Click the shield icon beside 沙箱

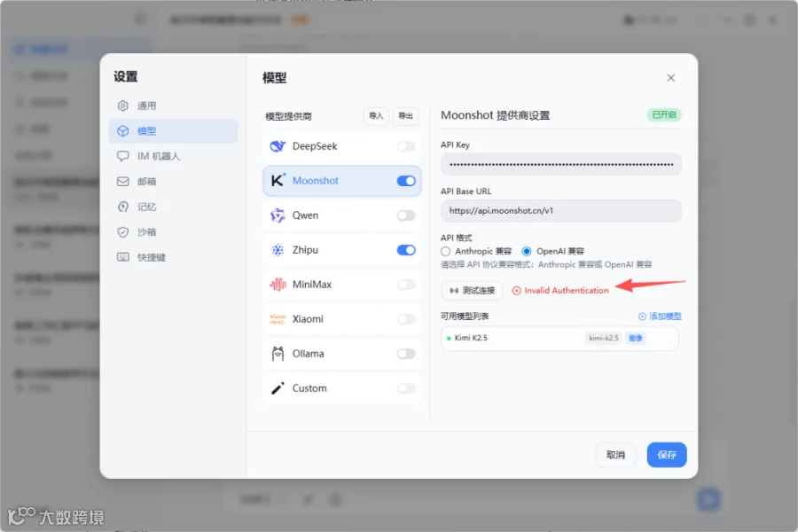pos(123,232)
